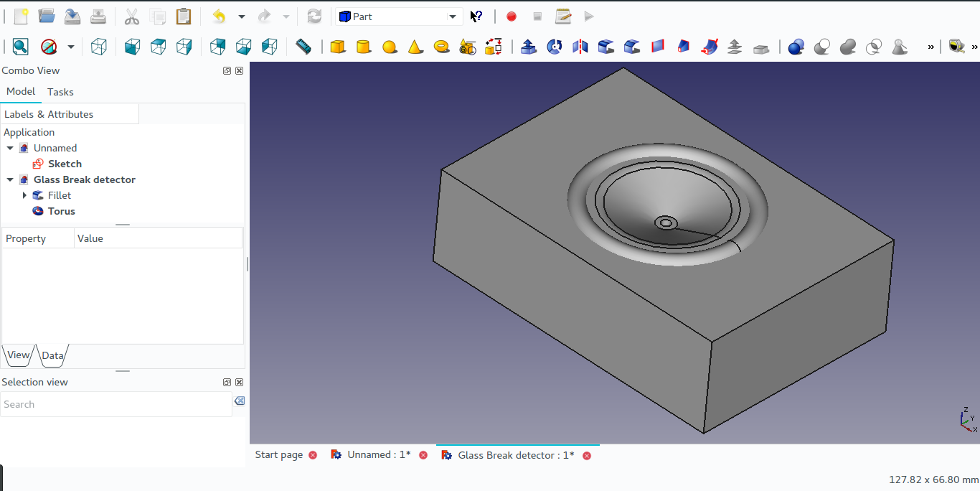Switch to isometric view

click(x=99, y=46)
